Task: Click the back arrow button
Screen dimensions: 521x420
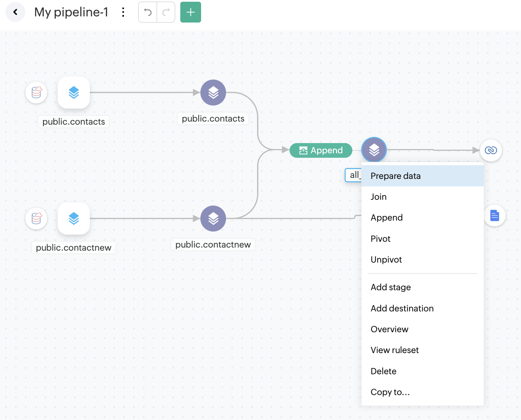Action: [15, 12]
